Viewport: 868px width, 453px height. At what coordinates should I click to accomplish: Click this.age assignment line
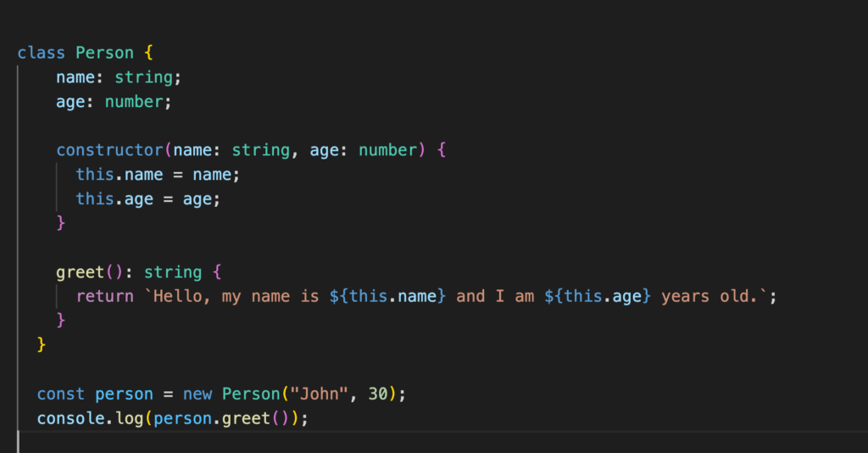[x=147, y=199]
